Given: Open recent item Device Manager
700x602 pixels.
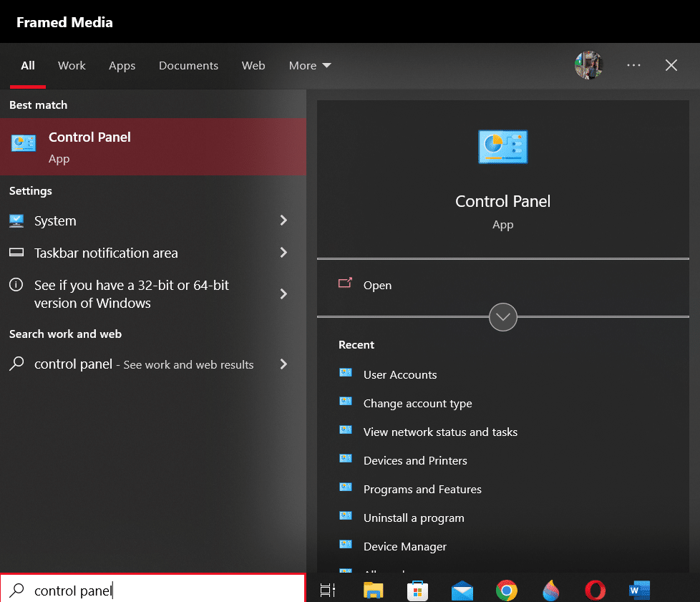Looking at the screenshot, I should (405, 546).
